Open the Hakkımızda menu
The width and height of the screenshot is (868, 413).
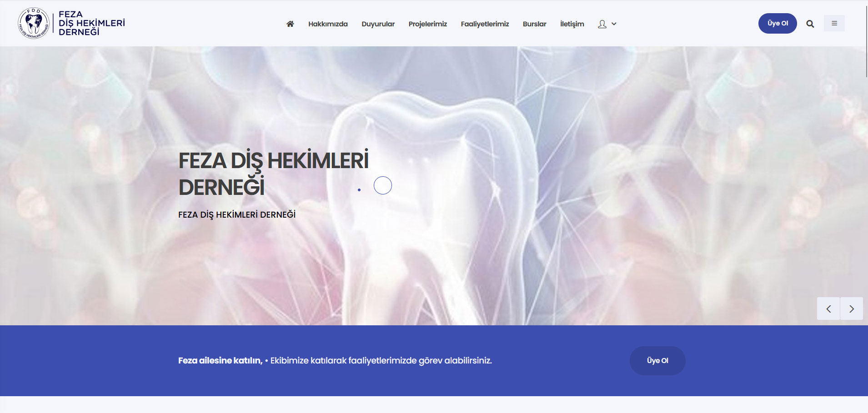(328, 24)
